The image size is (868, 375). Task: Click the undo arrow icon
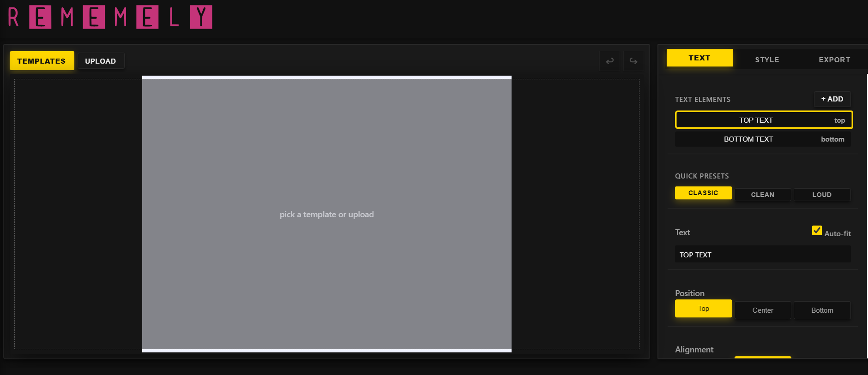609,61
